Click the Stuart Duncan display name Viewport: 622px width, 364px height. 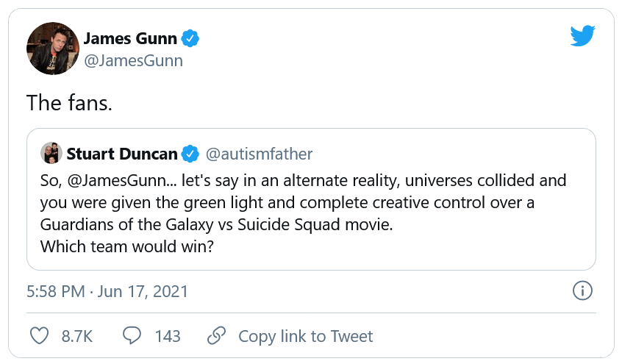click(122, 154)
